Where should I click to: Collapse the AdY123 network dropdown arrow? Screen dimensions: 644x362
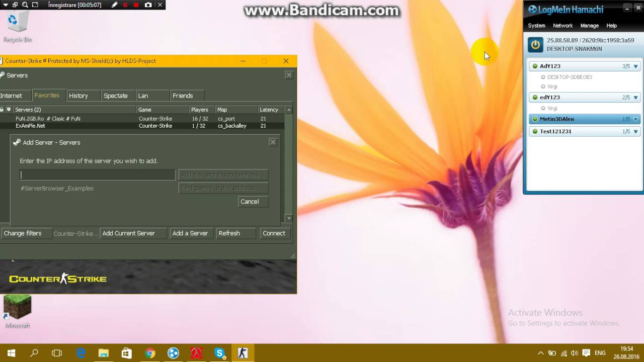(635, 66)
